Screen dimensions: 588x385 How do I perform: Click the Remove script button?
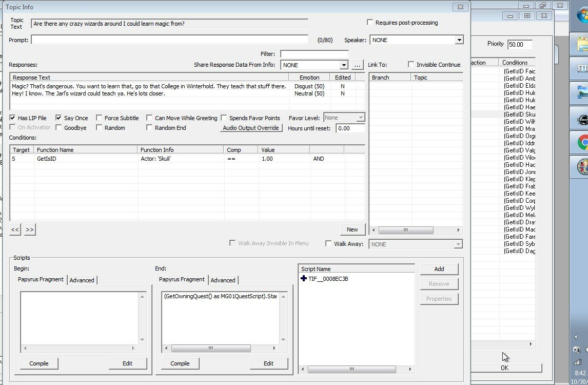coord(439,284)
